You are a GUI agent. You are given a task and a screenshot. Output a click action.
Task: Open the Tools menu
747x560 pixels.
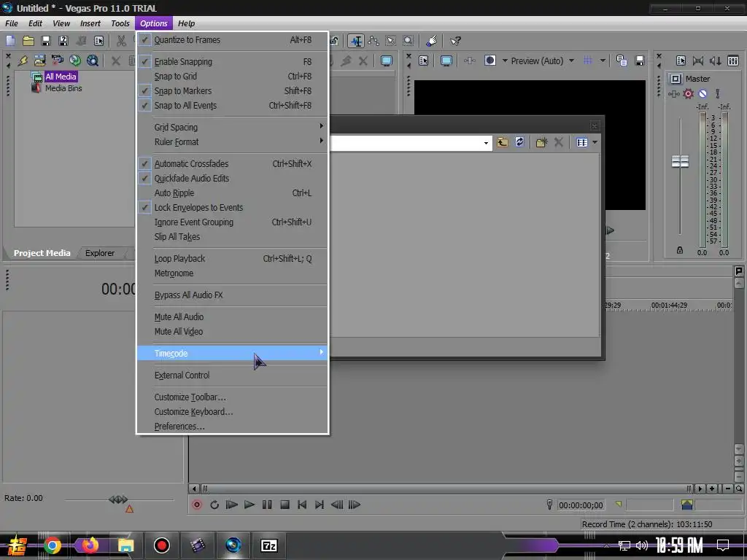pos(120,23)
